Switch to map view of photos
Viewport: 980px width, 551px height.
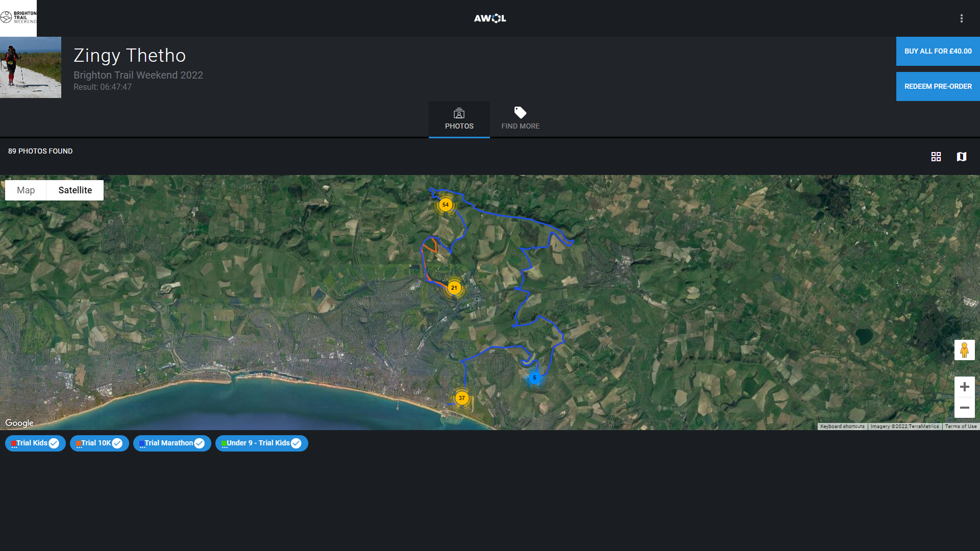click(961, 157)
